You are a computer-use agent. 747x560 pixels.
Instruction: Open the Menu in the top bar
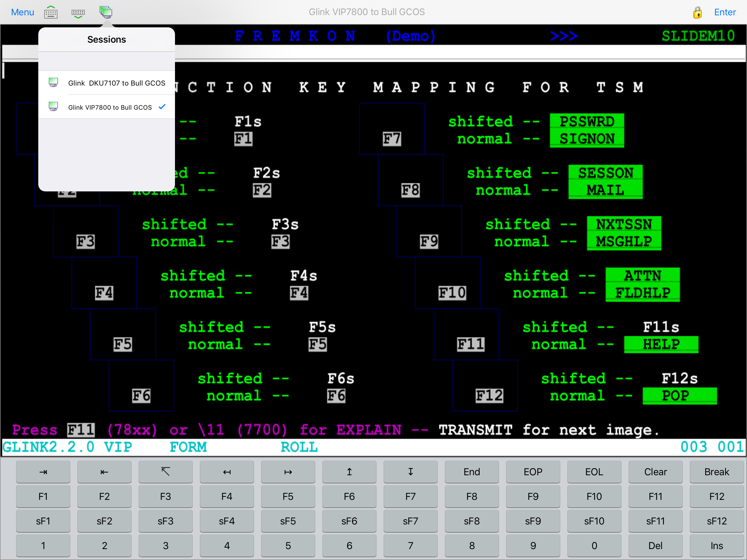22,12
